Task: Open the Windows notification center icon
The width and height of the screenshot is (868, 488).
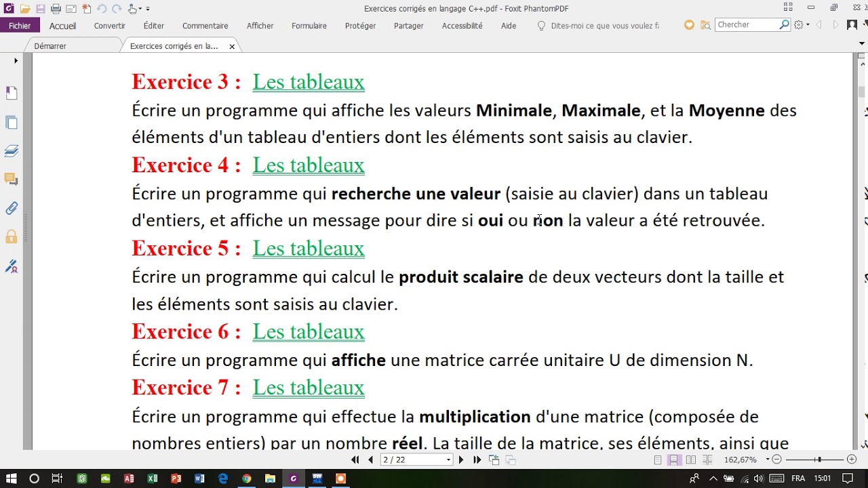Action: 847,479
